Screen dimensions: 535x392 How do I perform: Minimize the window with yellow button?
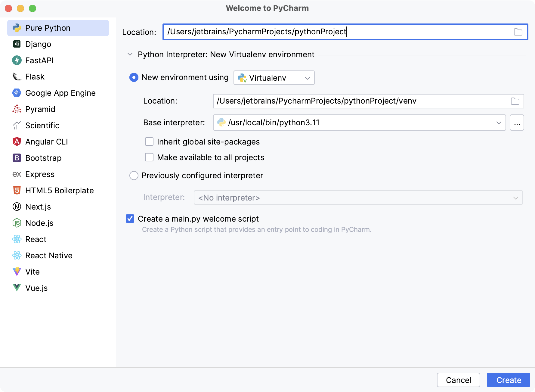20,8
